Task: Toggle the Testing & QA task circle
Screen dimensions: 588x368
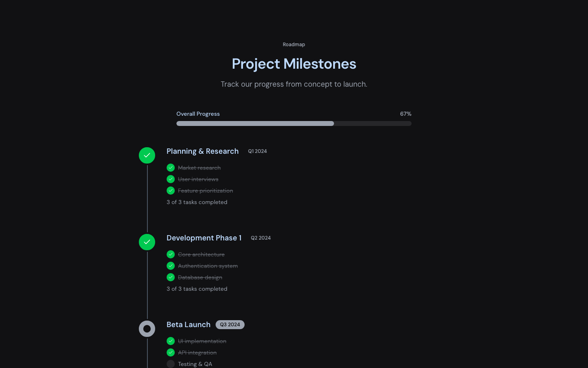Action: pyautogui.click(x=171, y=364)
